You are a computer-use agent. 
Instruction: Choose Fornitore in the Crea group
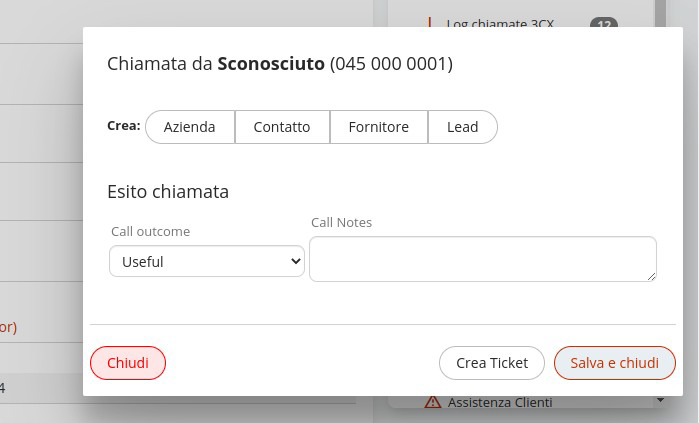tap(379, 127)
